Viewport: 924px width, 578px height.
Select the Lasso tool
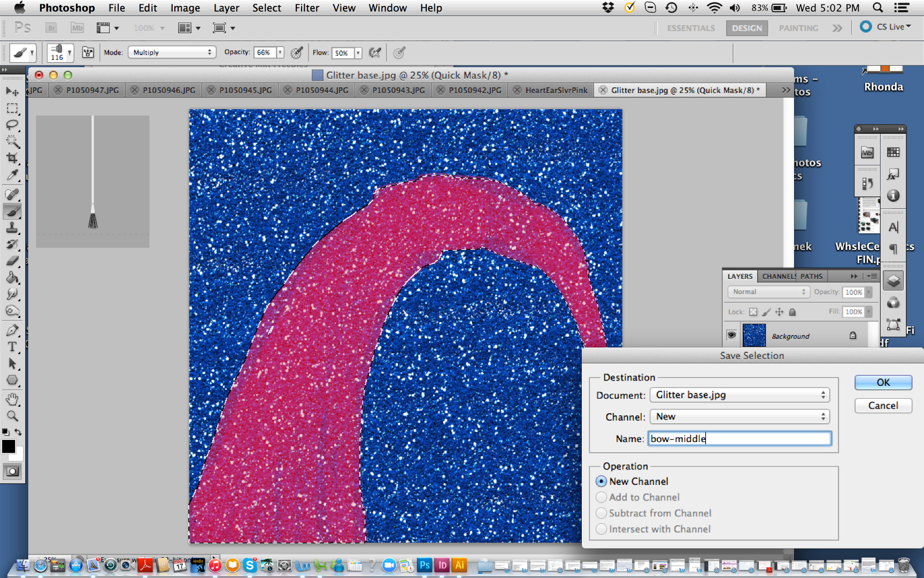point(12,125)
